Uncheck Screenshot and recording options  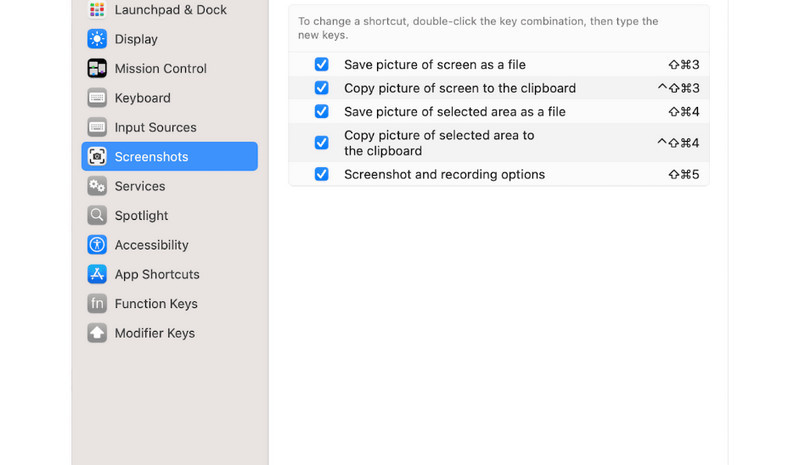(x=321, y=174)
